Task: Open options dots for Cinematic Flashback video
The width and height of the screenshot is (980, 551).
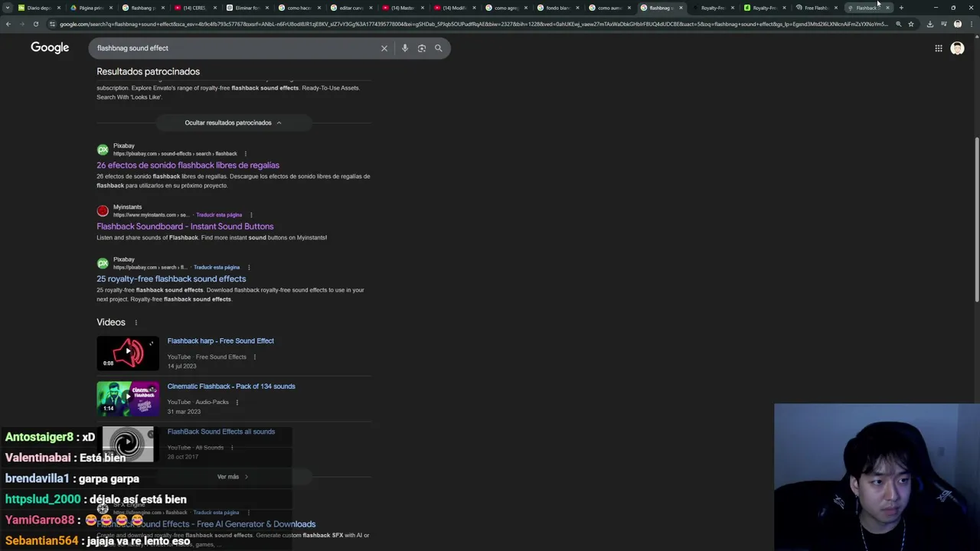Action: (x=237, y=402)
